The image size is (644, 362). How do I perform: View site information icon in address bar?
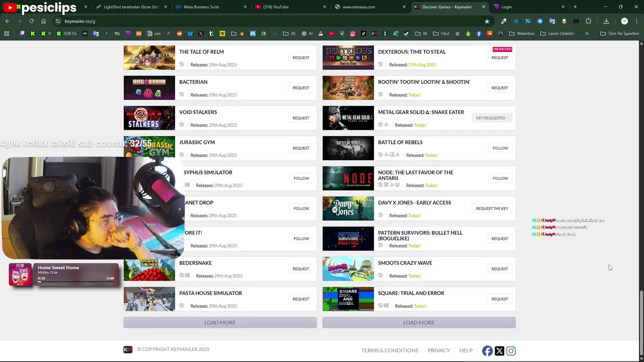(x=58, y=21)
